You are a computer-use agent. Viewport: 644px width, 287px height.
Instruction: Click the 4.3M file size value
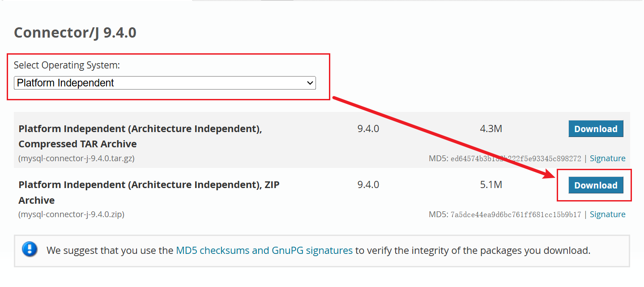491,129
